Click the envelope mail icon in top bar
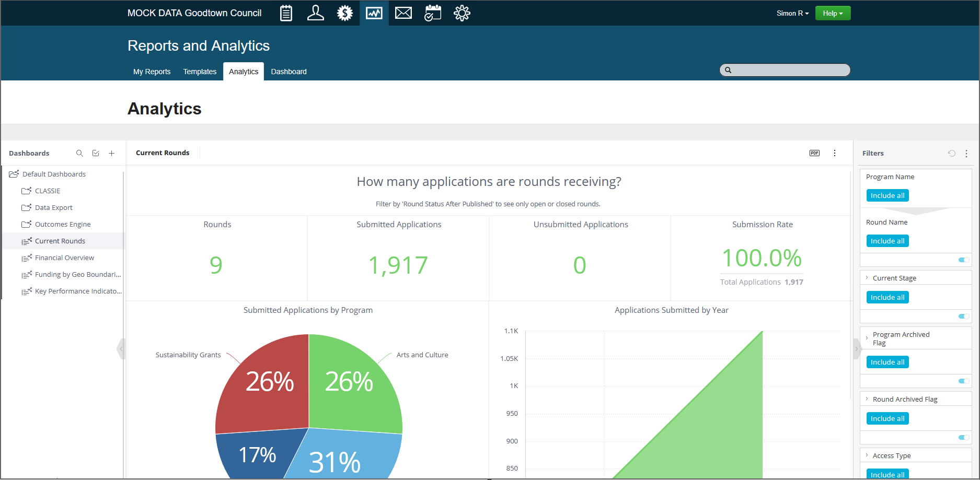Screen dimensions: 980x480 403,13
